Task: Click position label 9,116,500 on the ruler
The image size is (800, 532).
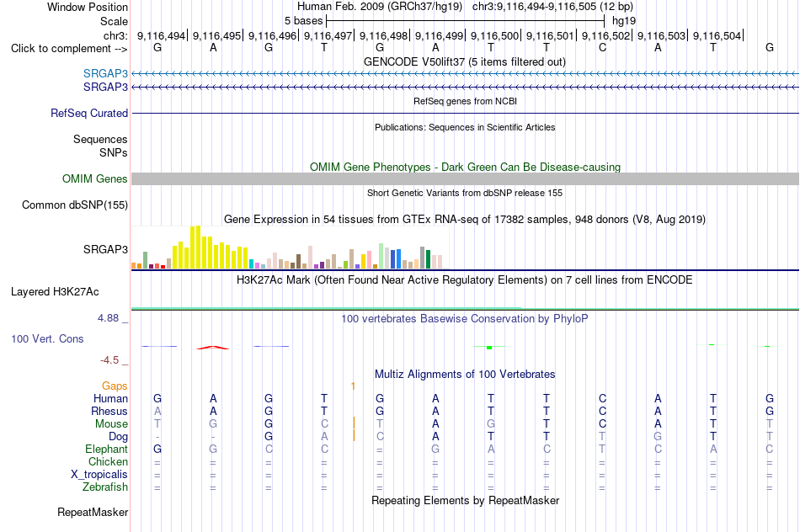Action: 494,35
